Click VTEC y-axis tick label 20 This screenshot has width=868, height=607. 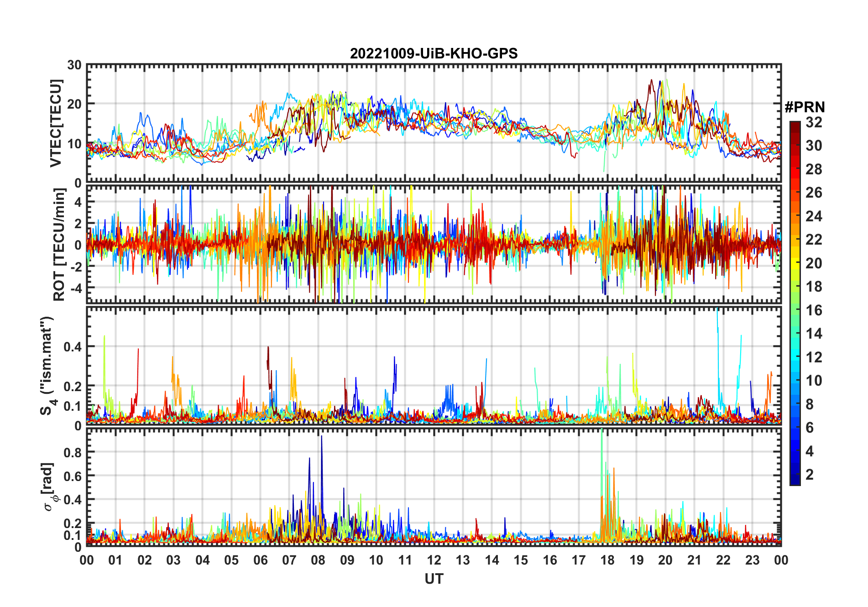coord(74,104)
